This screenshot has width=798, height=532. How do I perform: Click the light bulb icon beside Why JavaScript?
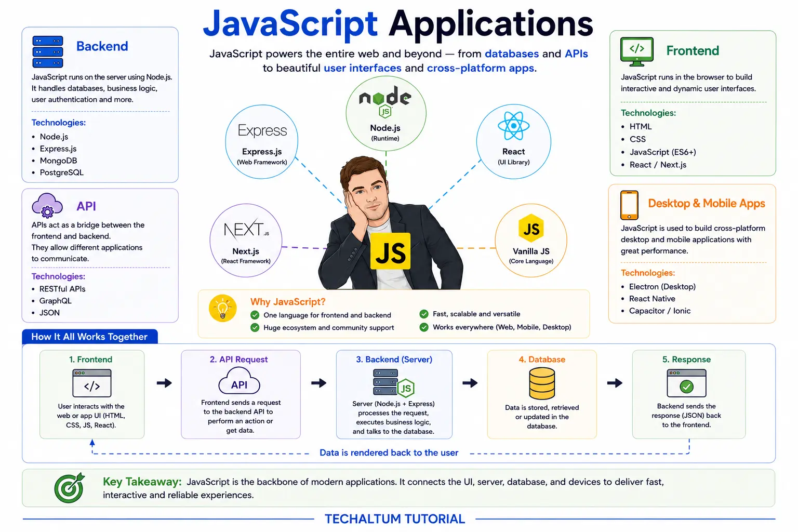222,308
